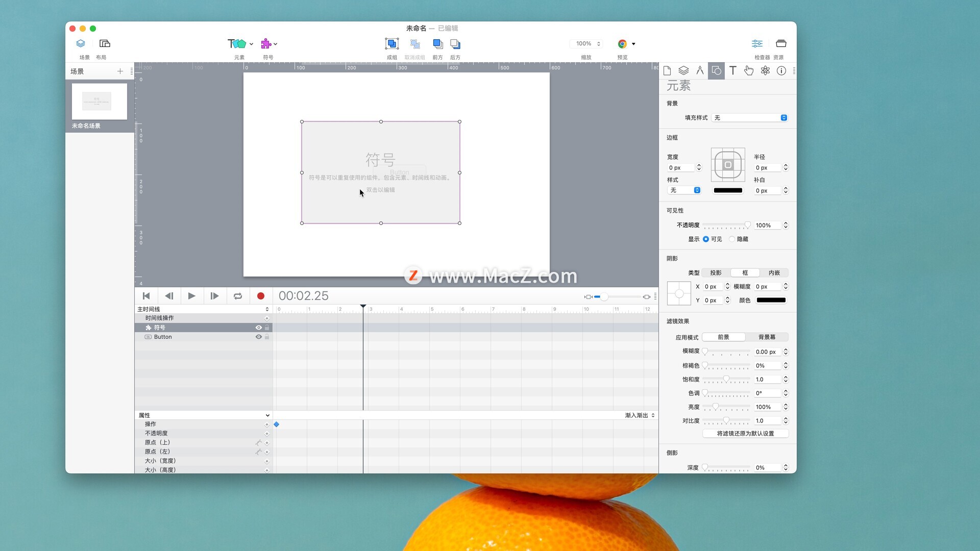Toggle visibility eye of 符号 layer
The height and width of the screenshot is (551, 980).
click(x=259, y=328)
